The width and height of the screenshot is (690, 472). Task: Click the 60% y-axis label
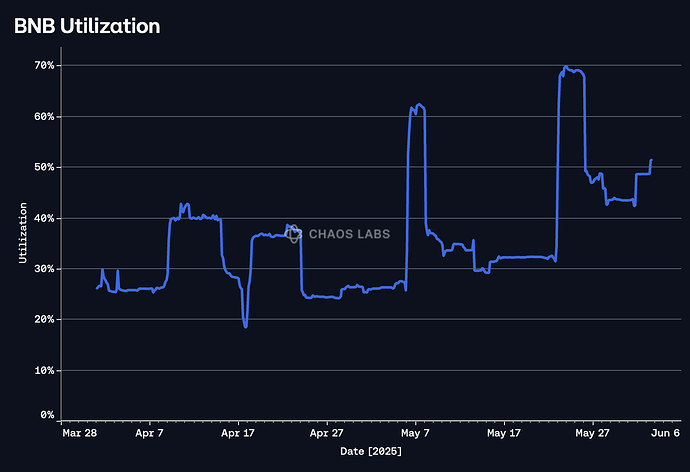point(44,117)
